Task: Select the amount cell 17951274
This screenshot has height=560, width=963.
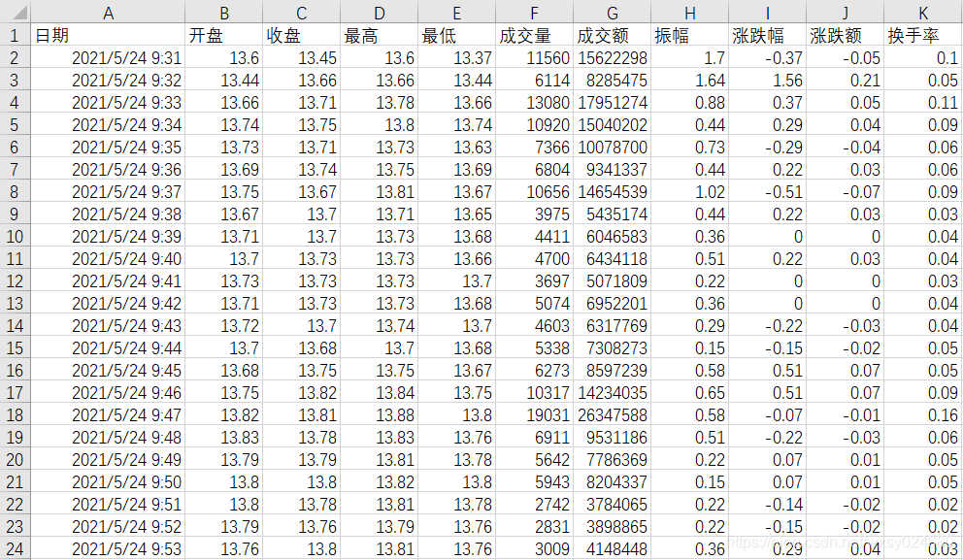Action: tap(613, 103)
